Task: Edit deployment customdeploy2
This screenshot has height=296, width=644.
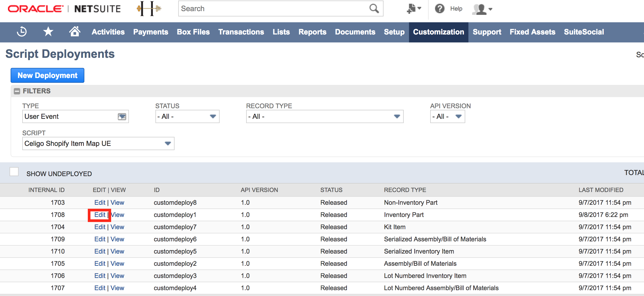Action: pyautogui.click(x=100, y=264)
